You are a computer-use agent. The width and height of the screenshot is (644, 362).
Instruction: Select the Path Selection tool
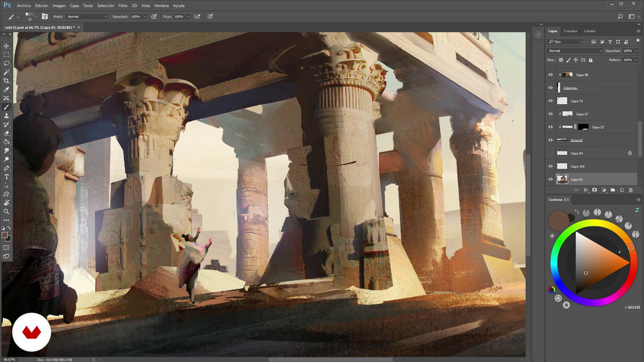pos(6,185)
